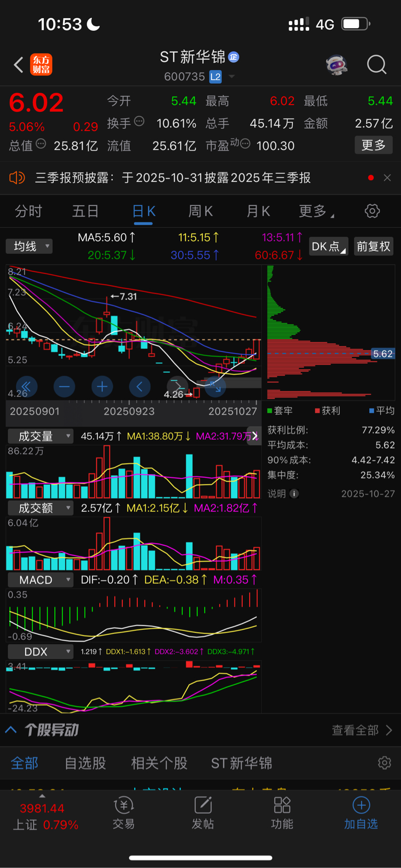Switch to 分时 tab

click(28, 211)
